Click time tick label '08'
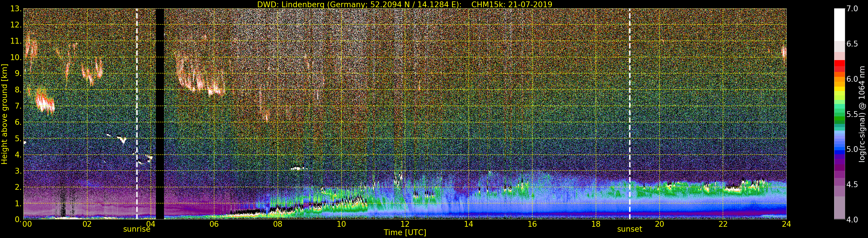868x238 pixels. coord(278,224)
